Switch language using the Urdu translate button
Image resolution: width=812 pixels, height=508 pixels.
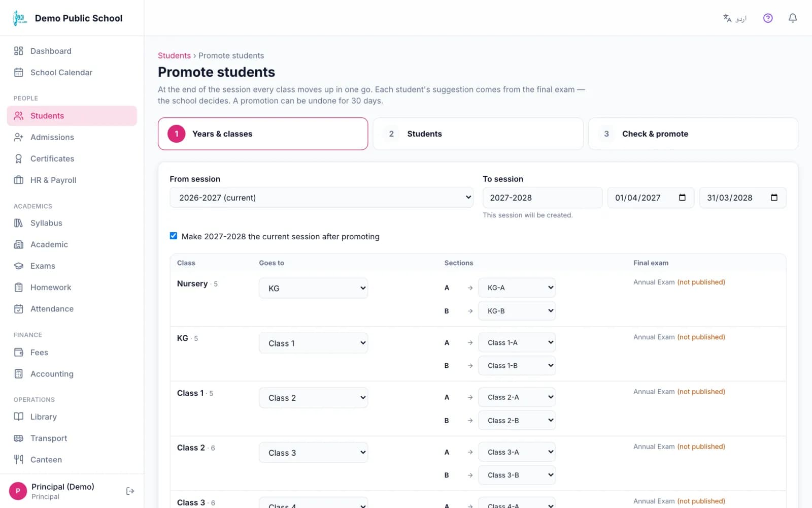pyautogui.click(x=734, y=18)
